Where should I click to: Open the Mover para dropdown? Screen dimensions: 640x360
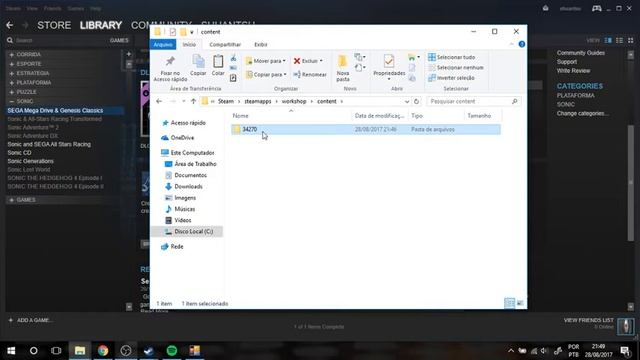pos(266,61)
